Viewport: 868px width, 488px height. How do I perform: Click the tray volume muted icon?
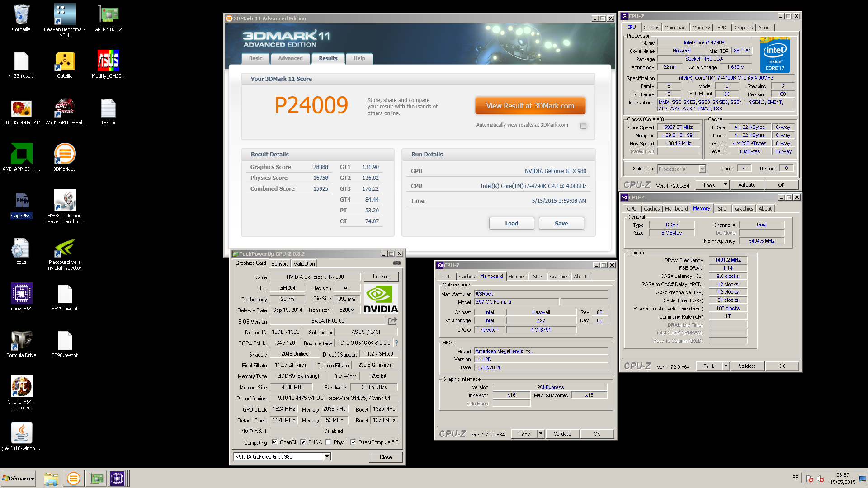point(821,479)
